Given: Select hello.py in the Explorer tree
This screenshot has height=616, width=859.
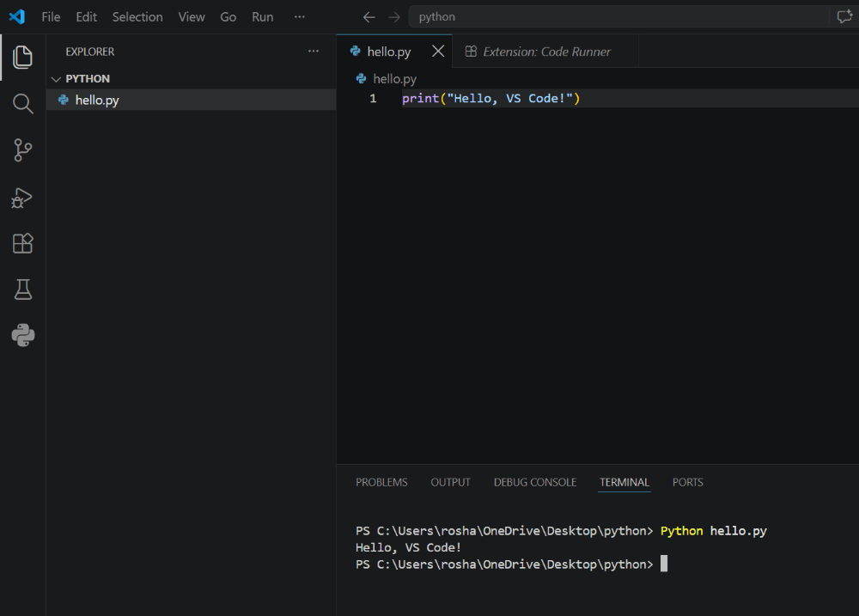Looking at the screenshot, I should 192,100.
